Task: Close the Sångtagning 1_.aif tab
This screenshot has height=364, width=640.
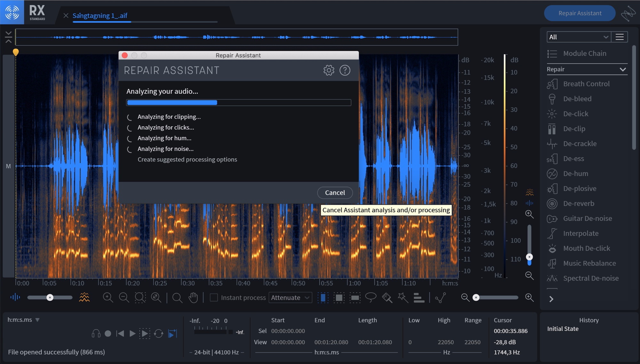Action: click(66, 15)
